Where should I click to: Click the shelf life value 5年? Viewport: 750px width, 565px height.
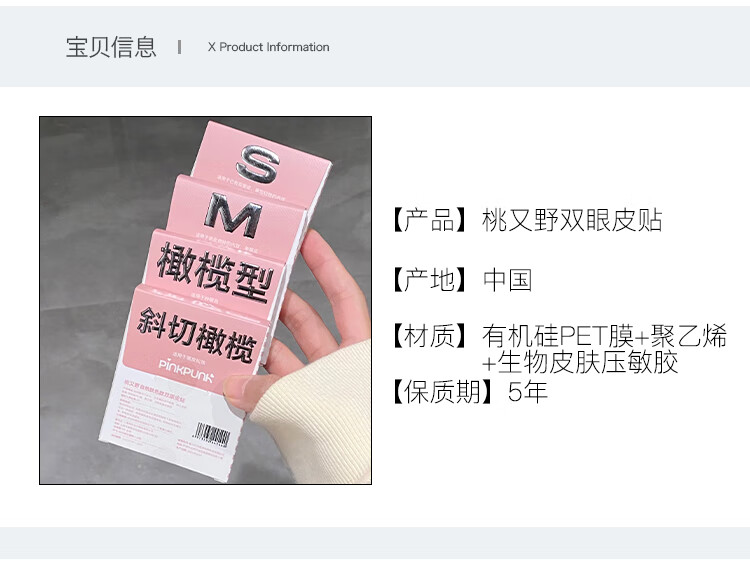[528, 392]
